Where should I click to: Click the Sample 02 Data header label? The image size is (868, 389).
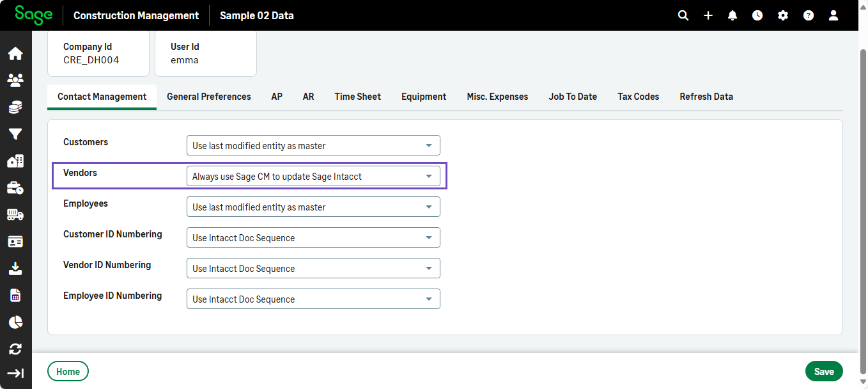click(x=257, y=15)
